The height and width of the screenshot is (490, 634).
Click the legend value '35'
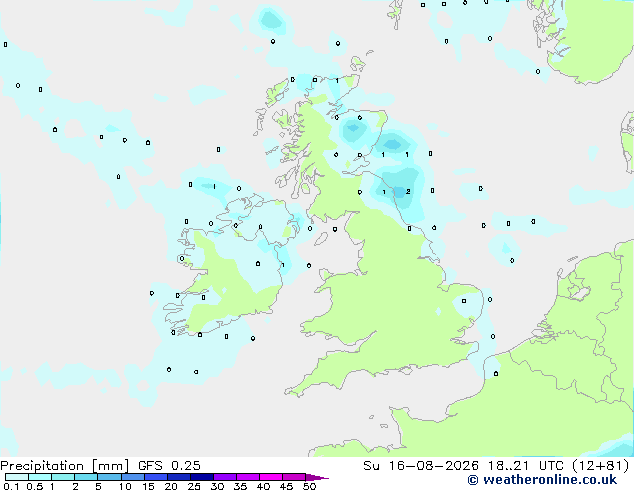pos(240,486)
